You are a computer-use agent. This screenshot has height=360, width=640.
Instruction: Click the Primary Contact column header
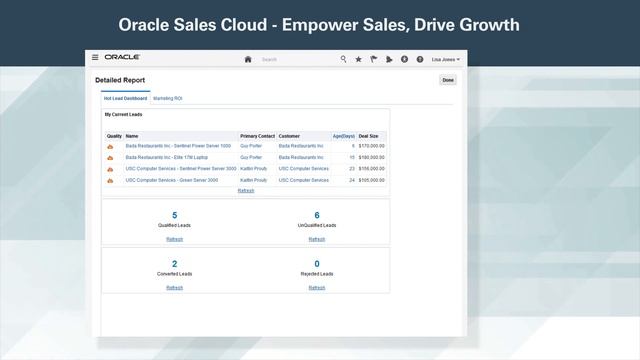(258, 136)
